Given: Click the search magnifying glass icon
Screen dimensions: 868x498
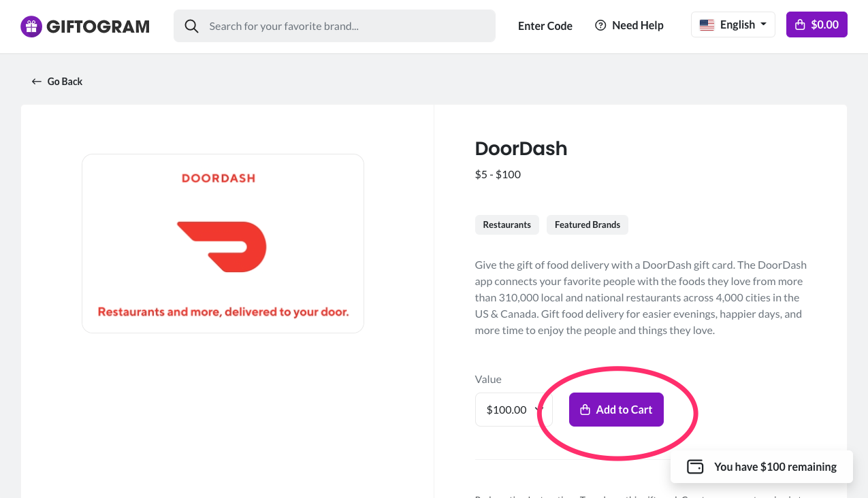Looking at the screenshot, I should (192, 26).
